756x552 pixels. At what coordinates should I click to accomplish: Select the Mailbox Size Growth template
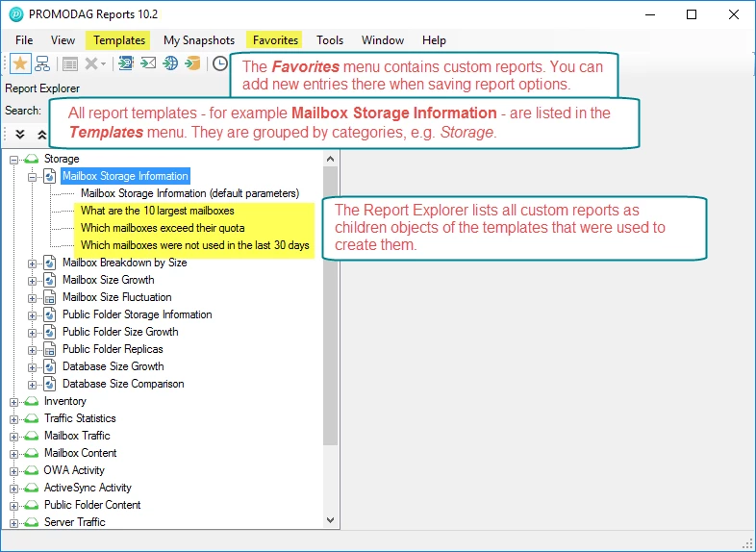109,280
